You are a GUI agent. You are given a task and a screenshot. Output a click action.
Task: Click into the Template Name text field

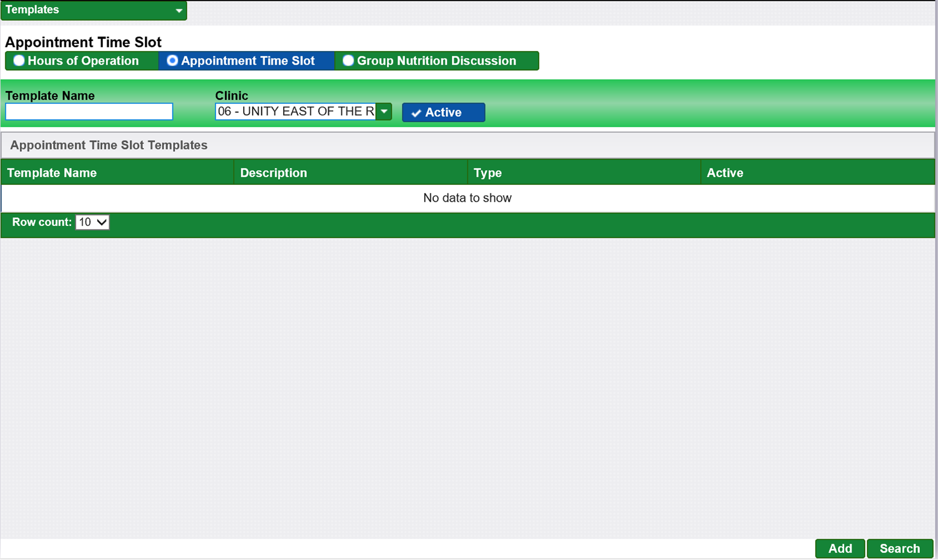tap(89, 112)
